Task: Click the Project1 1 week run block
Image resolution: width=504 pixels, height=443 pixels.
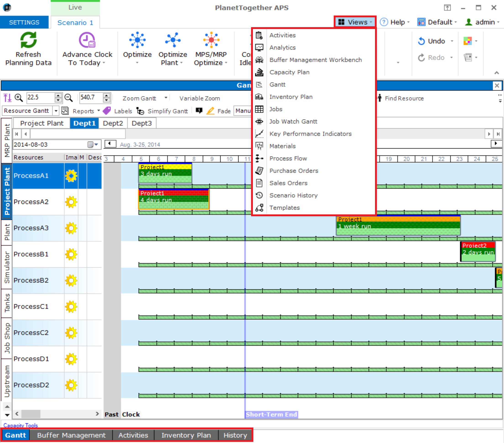Action: coord(398,225)
